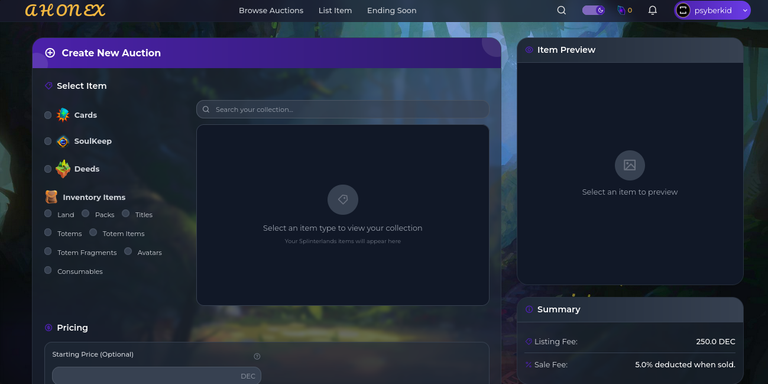The width and height of the screenshot is (768, 384).
Task: Click the SoulKeep emblem icon
Action: coord(63,141)
